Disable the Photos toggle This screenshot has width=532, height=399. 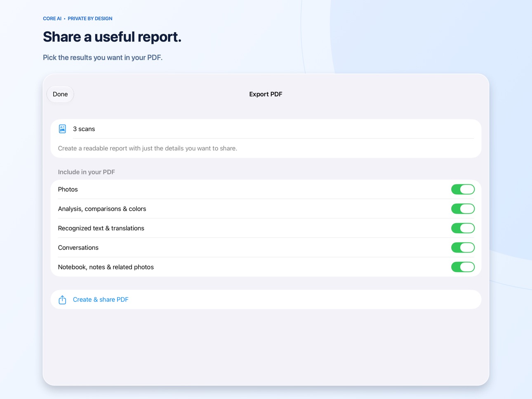463,190
